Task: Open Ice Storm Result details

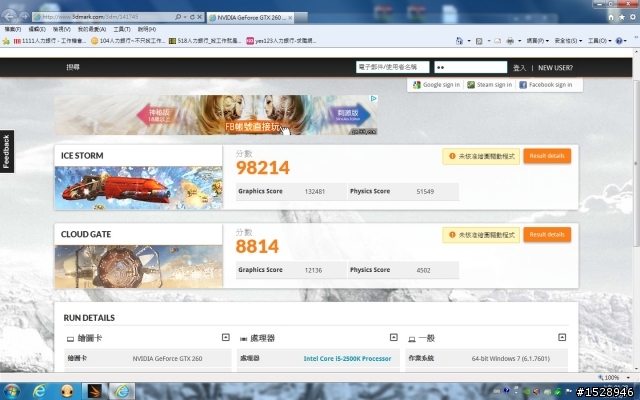Action: pyautogui.click(x=547, y=156)
